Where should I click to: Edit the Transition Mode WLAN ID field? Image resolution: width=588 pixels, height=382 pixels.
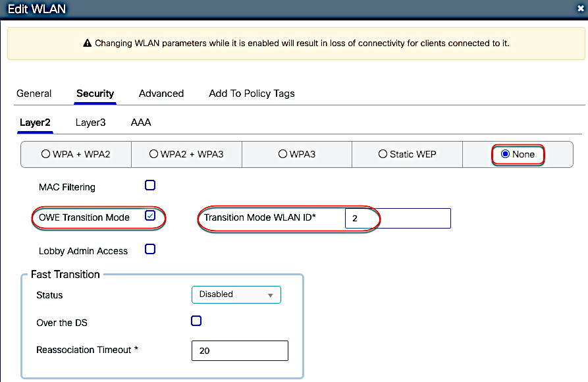(x=397, y=218)
